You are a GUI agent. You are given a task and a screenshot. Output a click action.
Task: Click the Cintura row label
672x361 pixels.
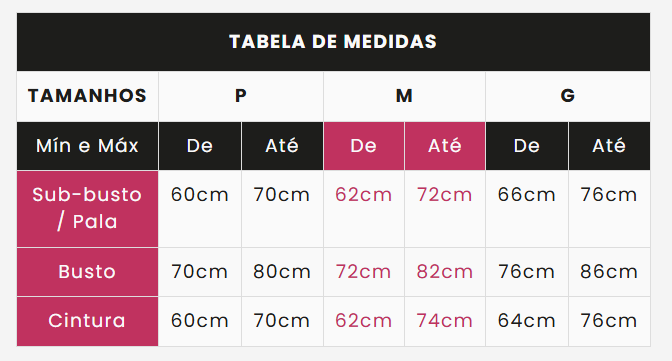point(87,321)
